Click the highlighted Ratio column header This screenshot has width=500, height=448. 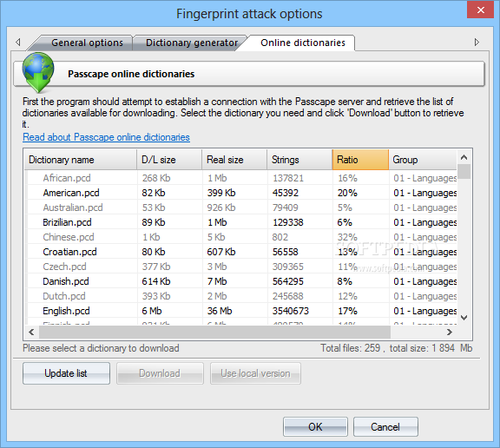[360, 160]
